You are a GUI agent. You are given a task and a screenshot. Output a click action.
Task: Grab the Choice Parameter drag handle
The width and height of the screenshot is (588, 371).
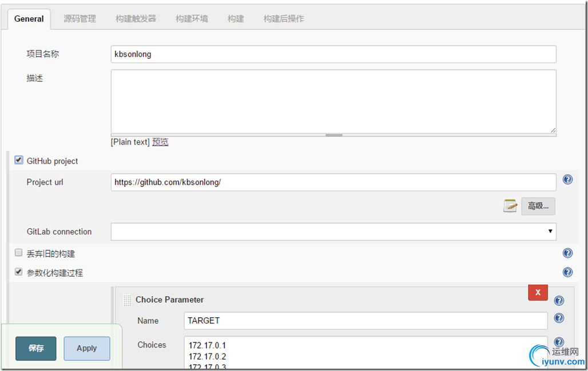[127, 300]
